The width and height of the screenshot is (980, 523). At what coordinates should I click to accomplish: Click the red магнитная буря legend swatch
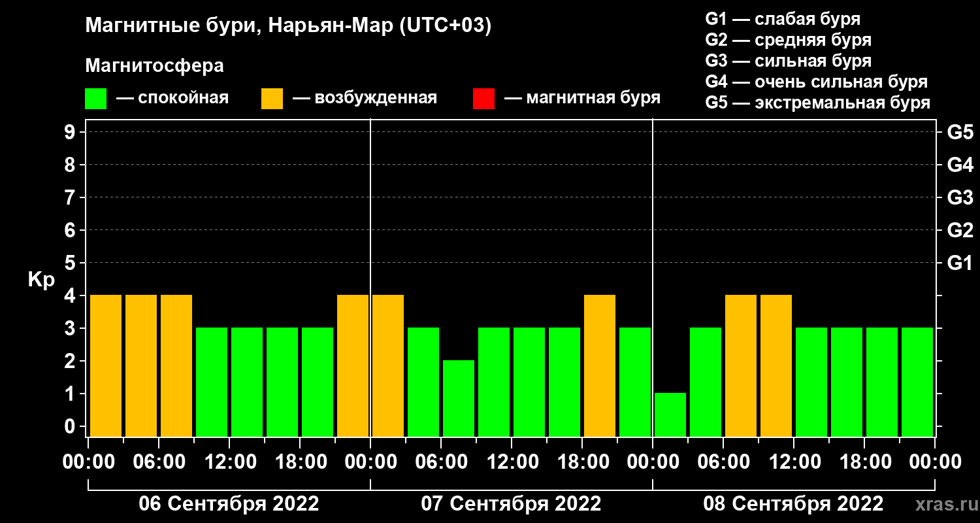point(483,99)
